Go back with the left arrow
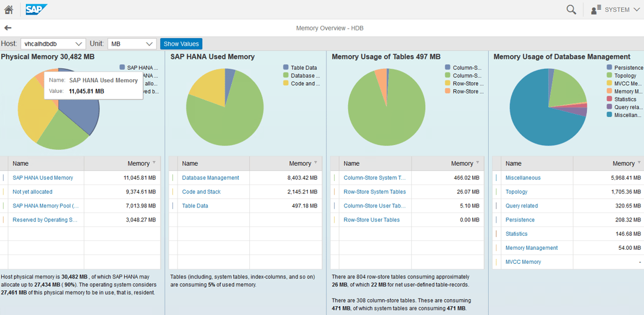The height and width of the screenshot is (315, 644). 8,28
